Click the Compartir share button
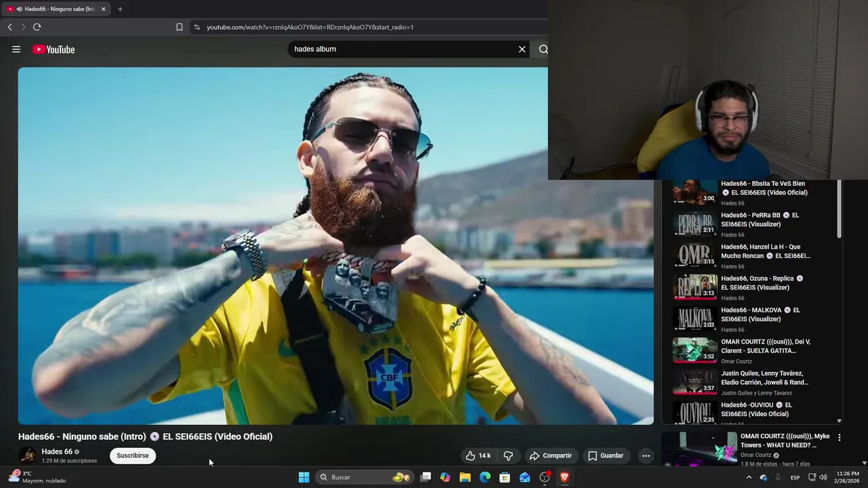This screenshot has height=488, width=868. tap(551, 455)
